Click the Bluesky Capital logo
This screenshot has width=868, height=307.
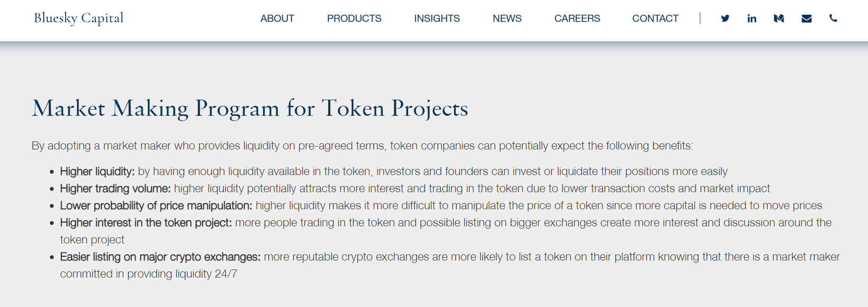pyautogui.click(x=78, y=18)
